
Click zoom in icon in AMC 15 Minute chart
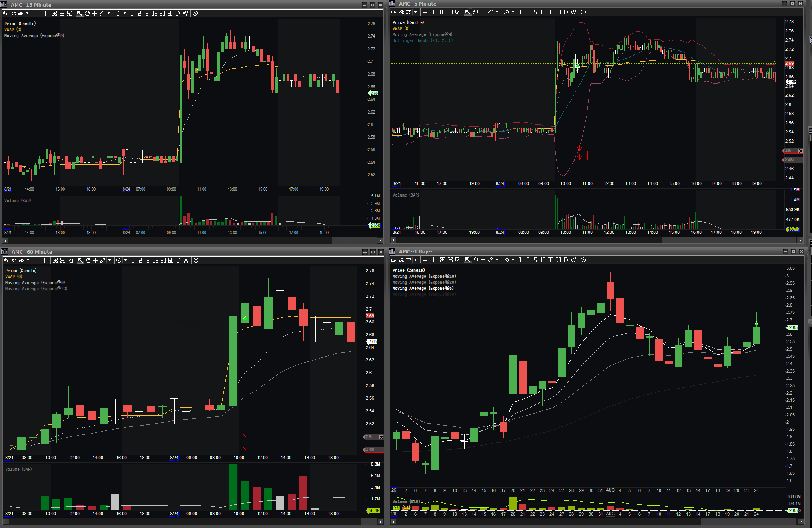(x=54, y=13)
